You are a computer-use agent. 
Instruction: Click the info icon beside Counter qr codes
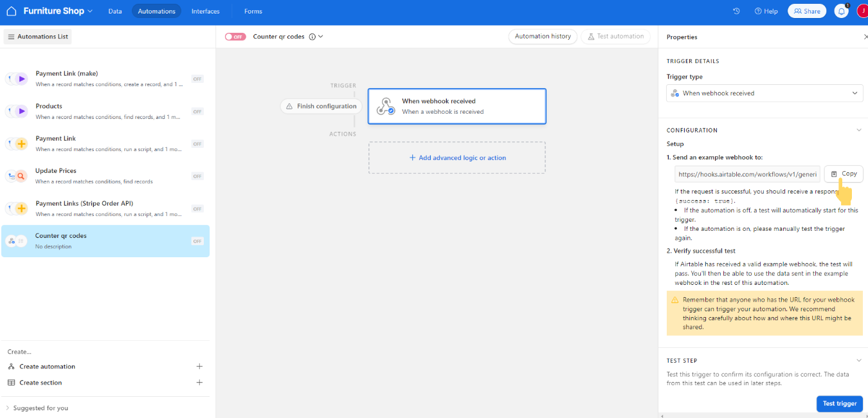[x=312, y=37]
